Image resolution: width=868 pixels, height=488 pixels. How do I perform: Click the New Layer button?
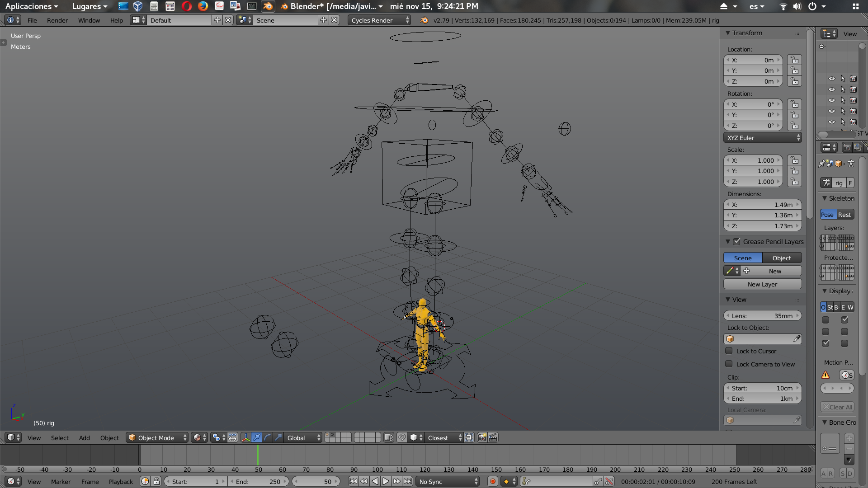pyautogui.click(x=762, y=284)
